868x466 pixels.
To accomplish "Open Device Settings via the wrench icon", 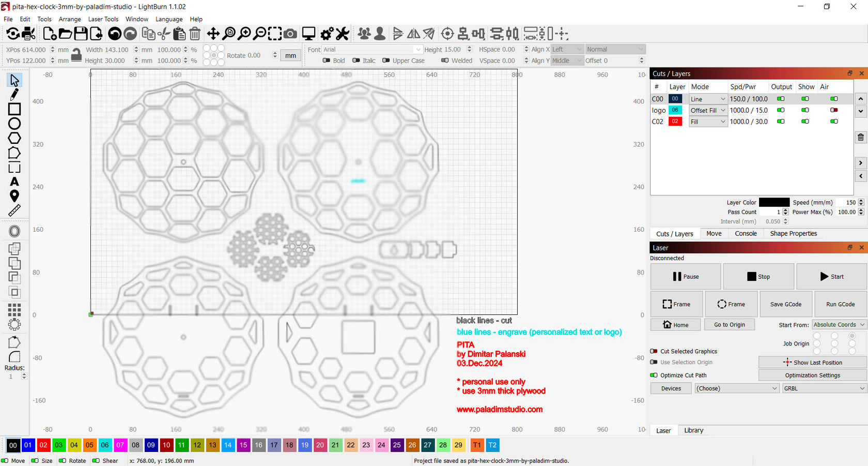I will tap(342, 33).
